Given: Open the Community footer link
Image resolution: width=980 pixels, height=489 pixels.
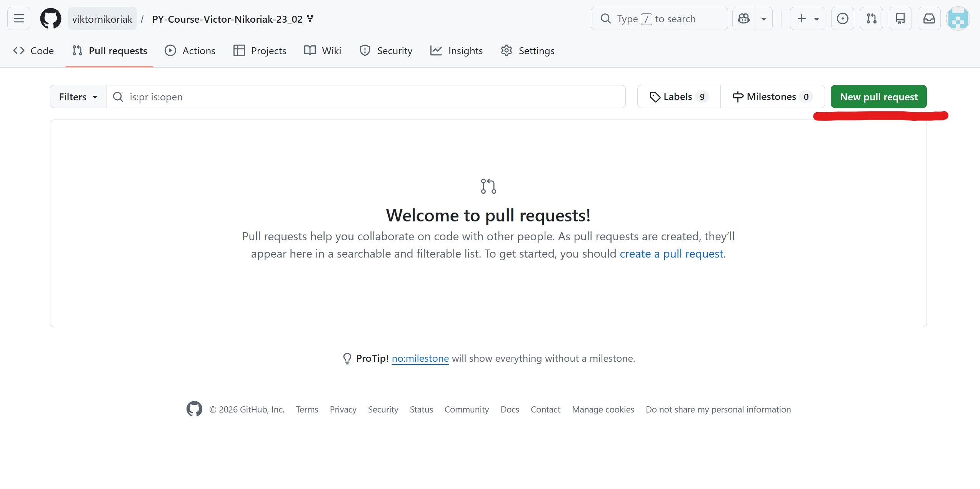Looking at the screenshot, I should point(467,409).
